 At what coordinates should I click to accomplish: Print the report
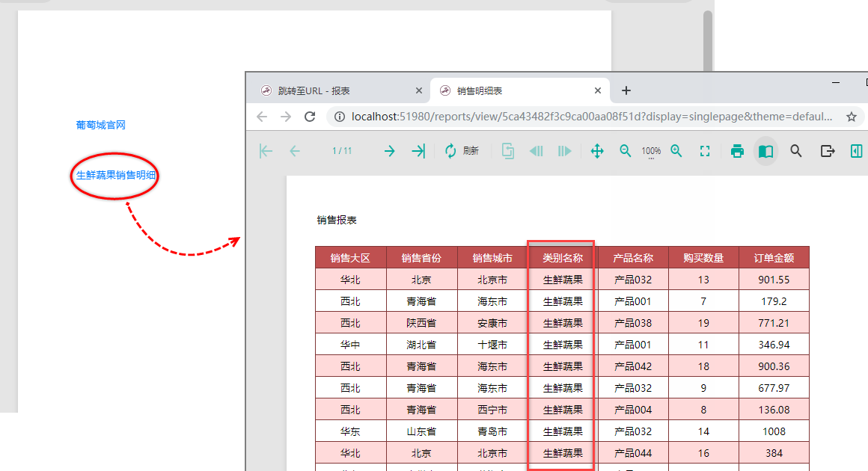pos(737,151)
